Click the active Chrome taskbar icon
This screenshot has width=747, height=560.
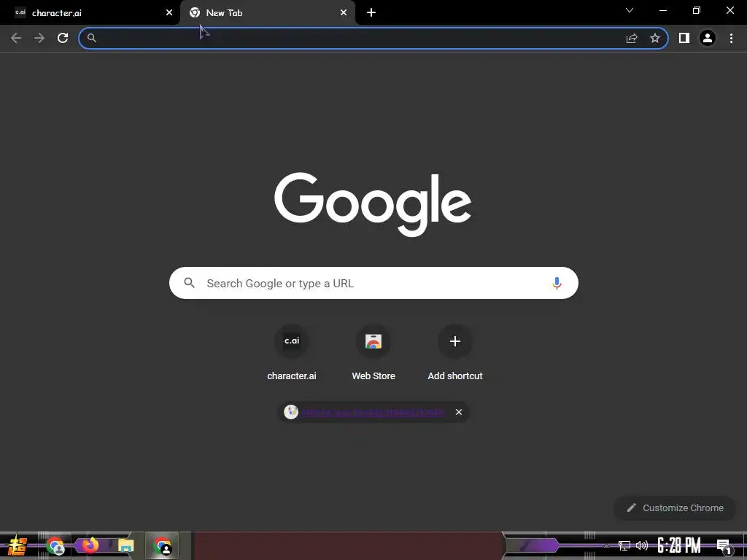[162, 546]
